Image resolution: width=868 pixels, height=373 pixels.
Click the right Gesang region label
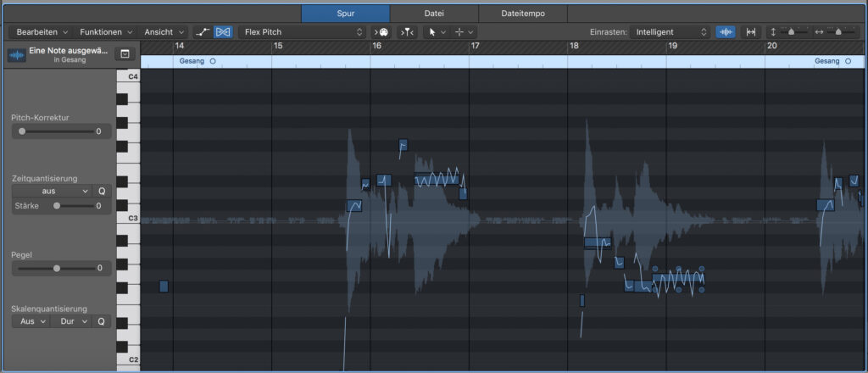[827, 61]
